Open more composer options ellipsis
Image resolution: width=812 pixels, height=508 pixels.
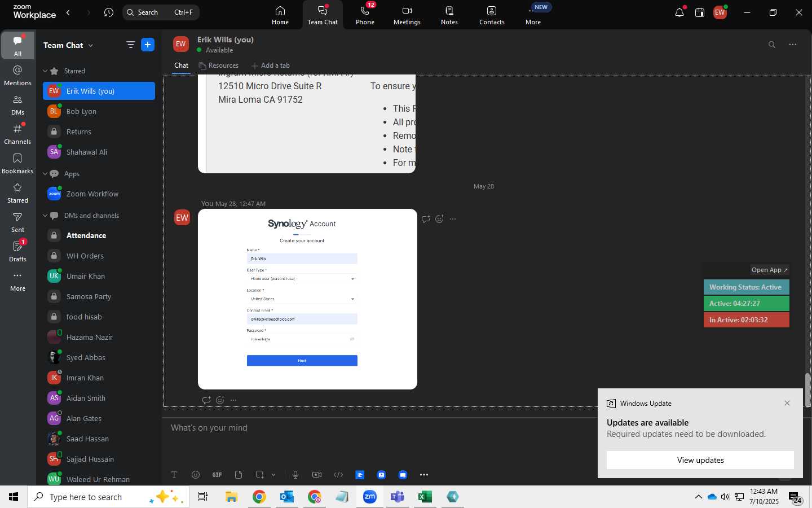pos(424,475)
